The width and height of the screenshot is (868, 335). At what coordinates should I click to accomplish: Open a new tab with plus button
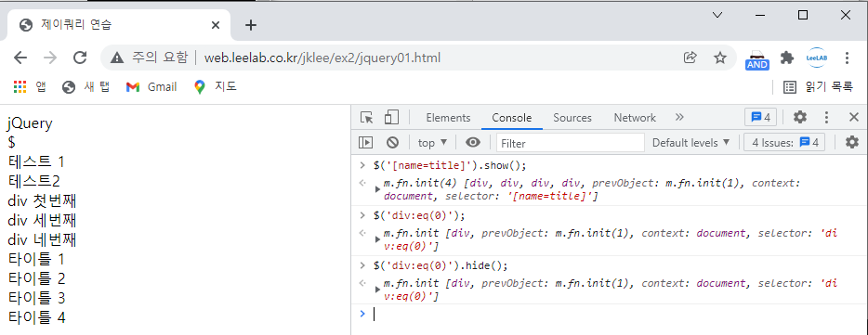click(x=251, y=25)
